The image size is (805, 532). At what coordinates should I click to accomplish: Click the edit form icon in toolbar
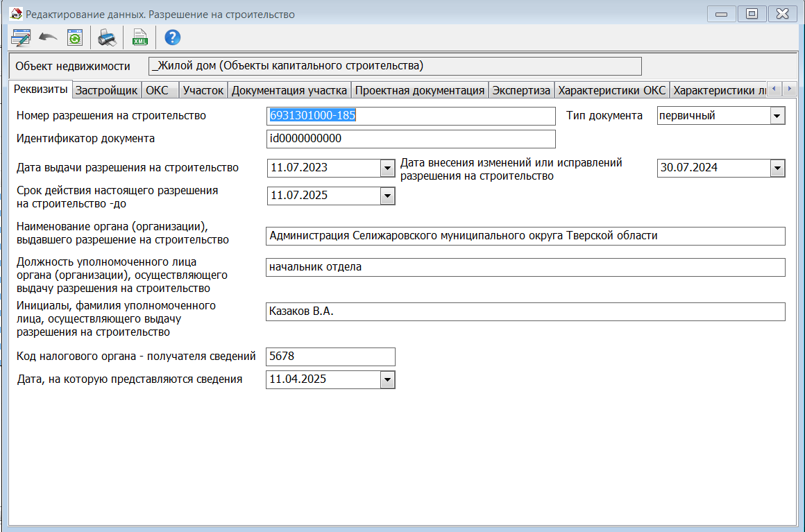(21, 37)
